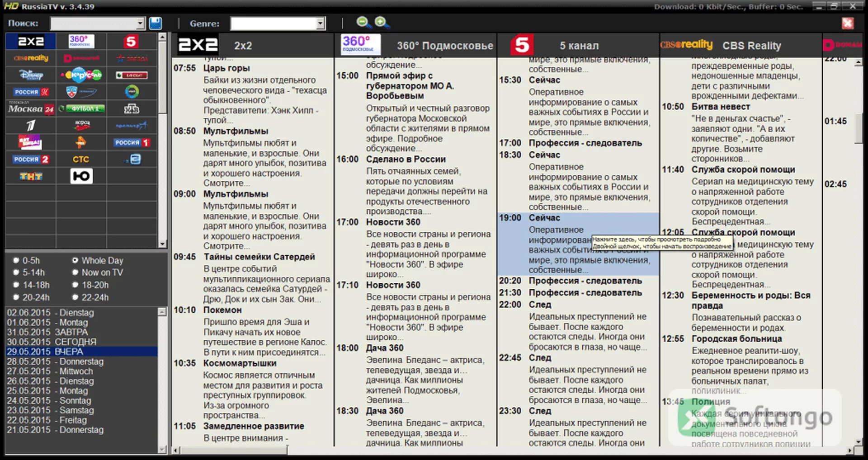The image size is (868, 460).
Task: Select the 5-14h time range option
Action: [28, 272]
